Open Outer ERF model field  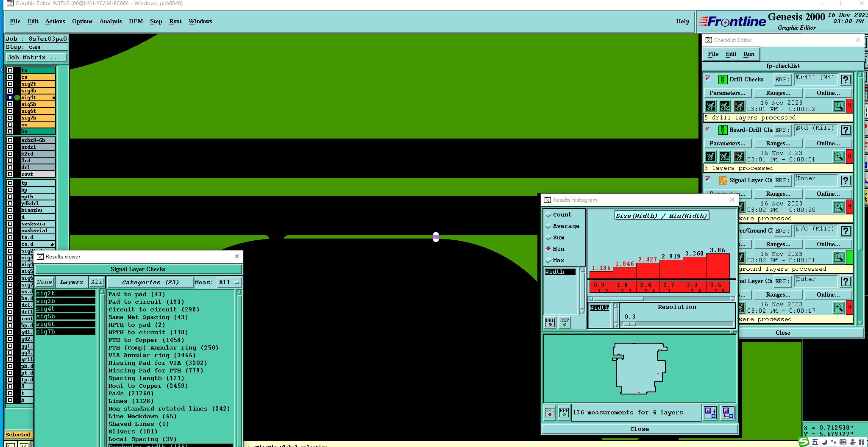point(815,281)
